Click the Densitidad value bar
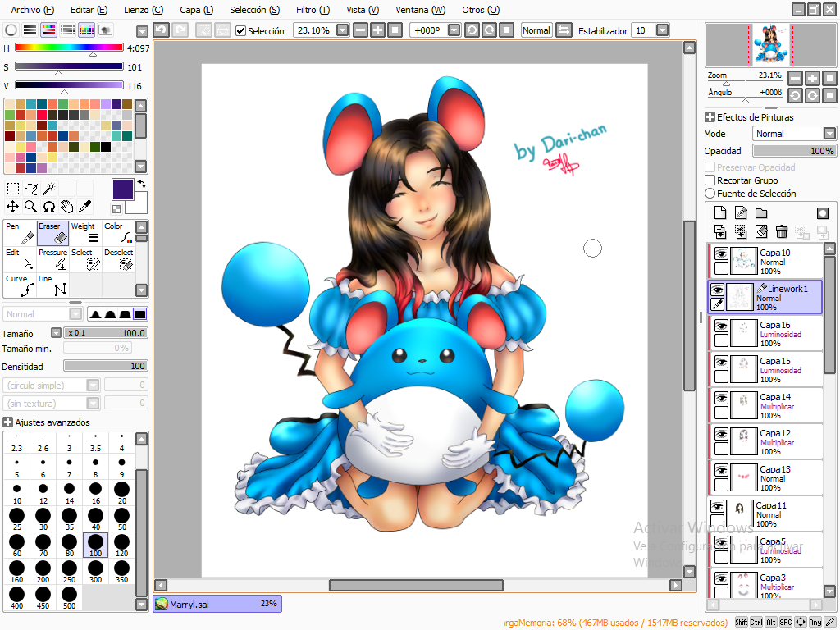Viewport: 840px width, 630px height. click(106, 366)
